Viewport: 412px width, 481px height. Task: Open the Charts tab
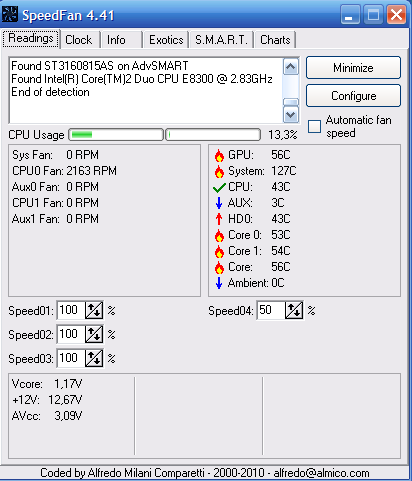(x=275, y=40)
